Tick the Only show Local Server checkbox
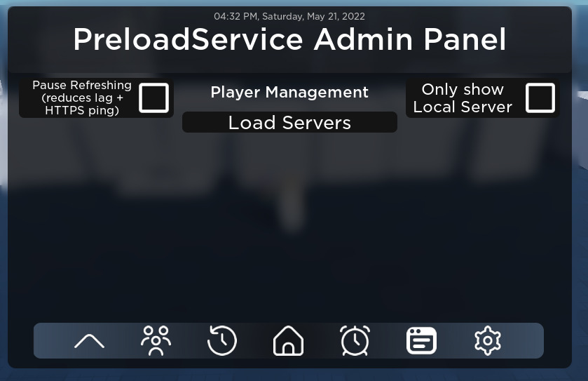This screenshot has width=588, height=381. (540, 98)
